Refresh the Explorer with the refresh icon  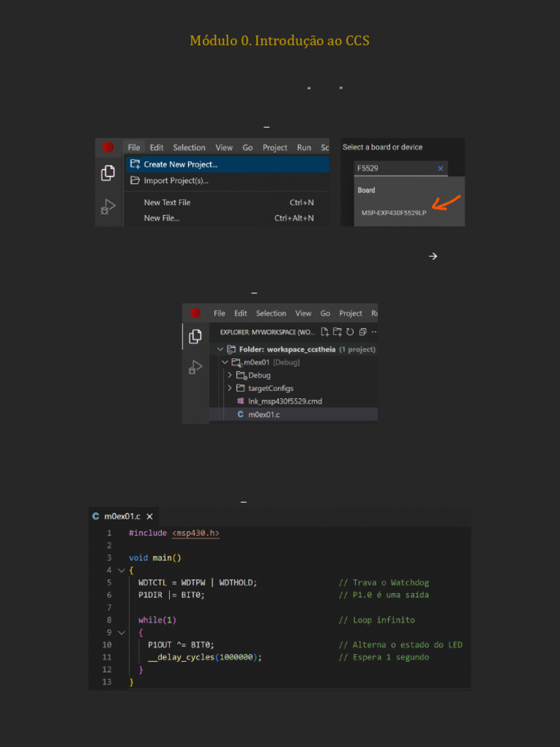pos(350,332)
